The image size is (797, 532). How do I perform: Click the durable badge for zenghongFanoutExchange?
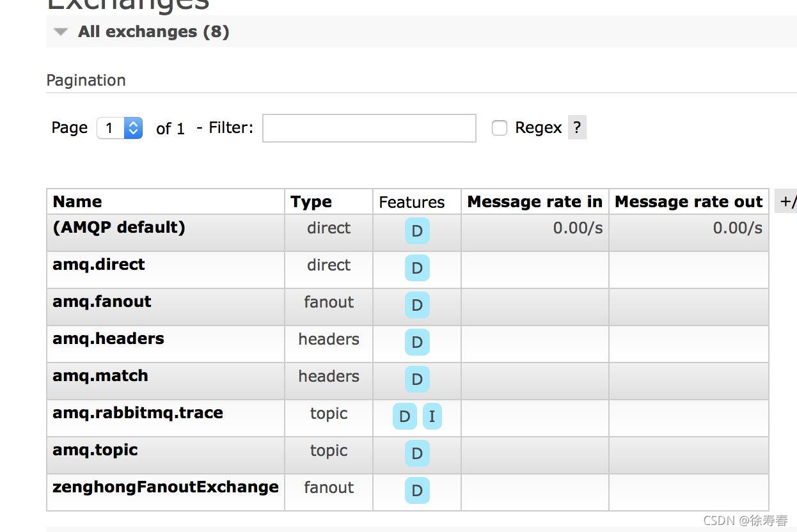click(x=417, y=491)
